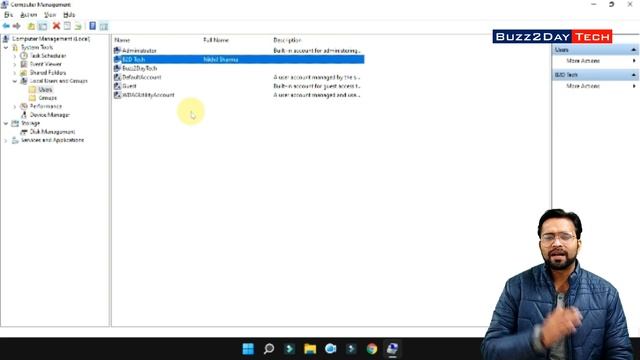
Task: Expand the Shared Folders node arrow
Action: point(15,73)
